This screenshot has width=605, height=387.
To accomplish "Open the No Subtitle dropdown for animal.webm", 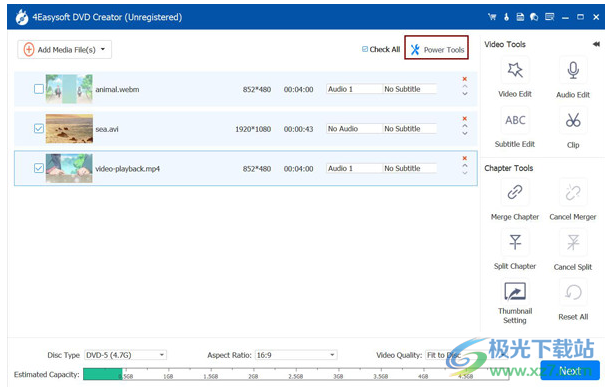I will coord(410,89).
